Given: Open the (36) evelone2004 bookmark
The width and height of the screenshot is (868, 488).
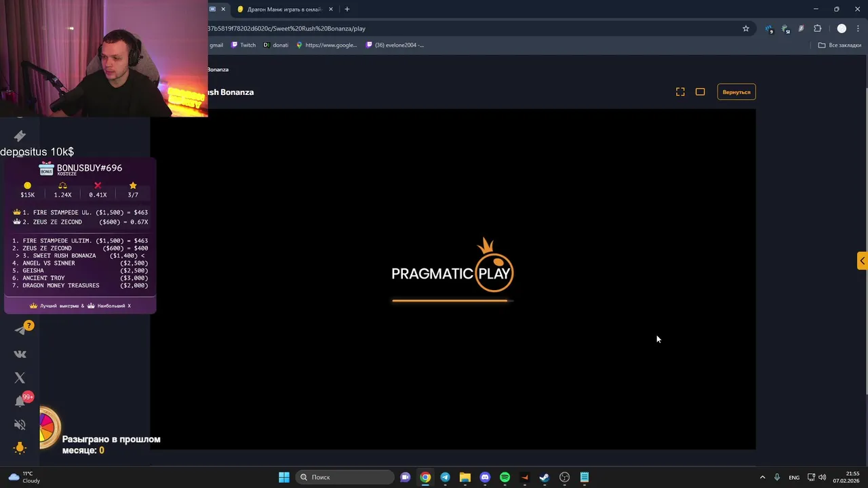Looking at the screenshot, I should [x=395, y=45].
